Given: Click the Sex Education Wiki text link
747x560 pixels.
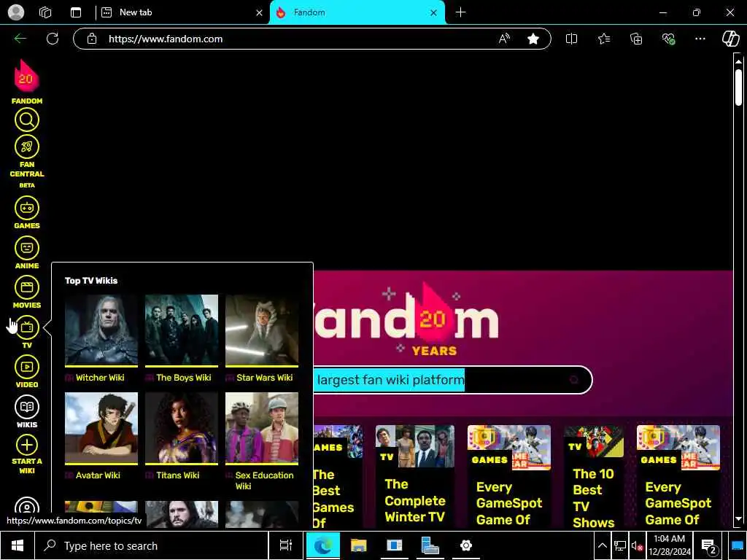Looking at the screenshot, I should click(264, 481).
